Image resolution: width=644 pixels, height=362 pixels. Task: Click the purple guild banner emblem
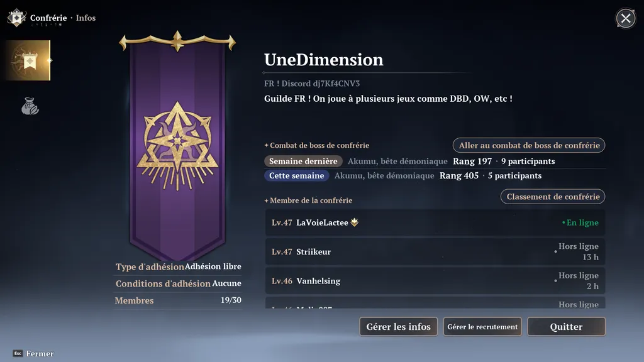click(177, 146)
